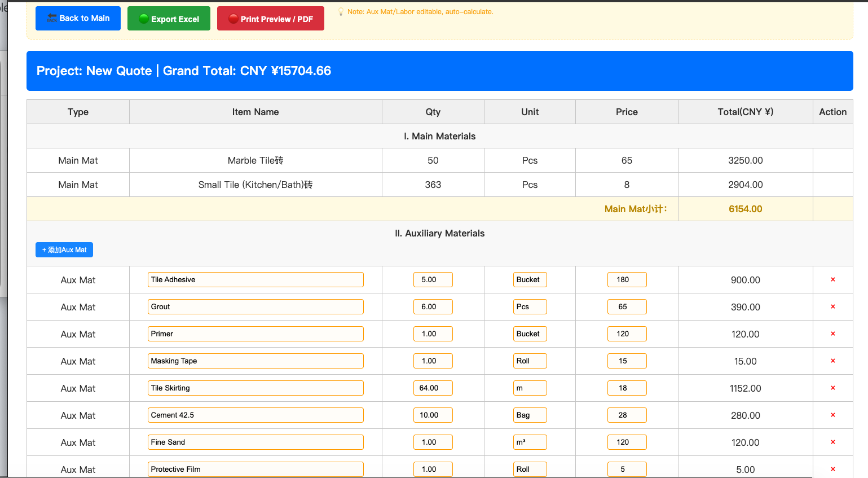868x478 pixels.
Task: Delete the Tile Adhesive row
Action: tap(832, 280)
